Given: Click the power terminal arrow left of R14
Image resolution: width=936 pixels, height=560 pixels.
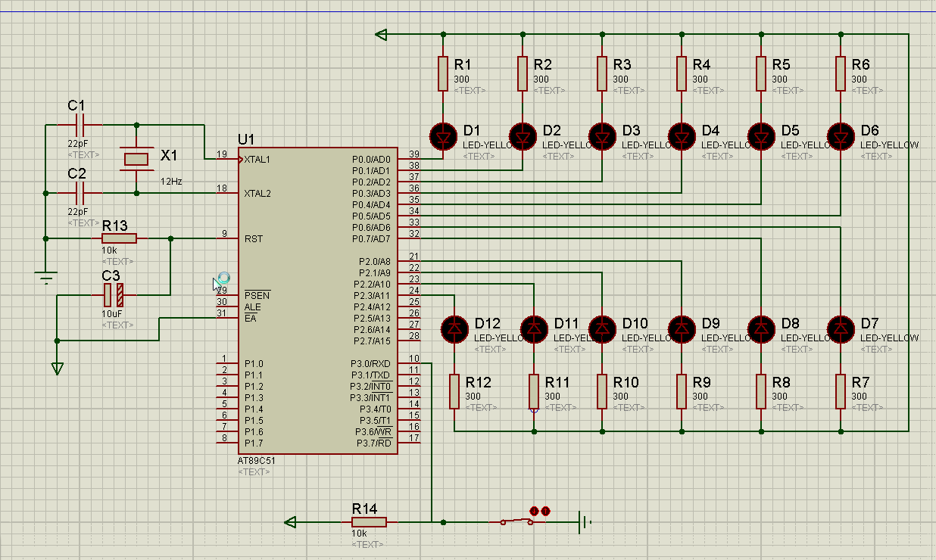Looking at the screenshot, I should coord(290,521).
